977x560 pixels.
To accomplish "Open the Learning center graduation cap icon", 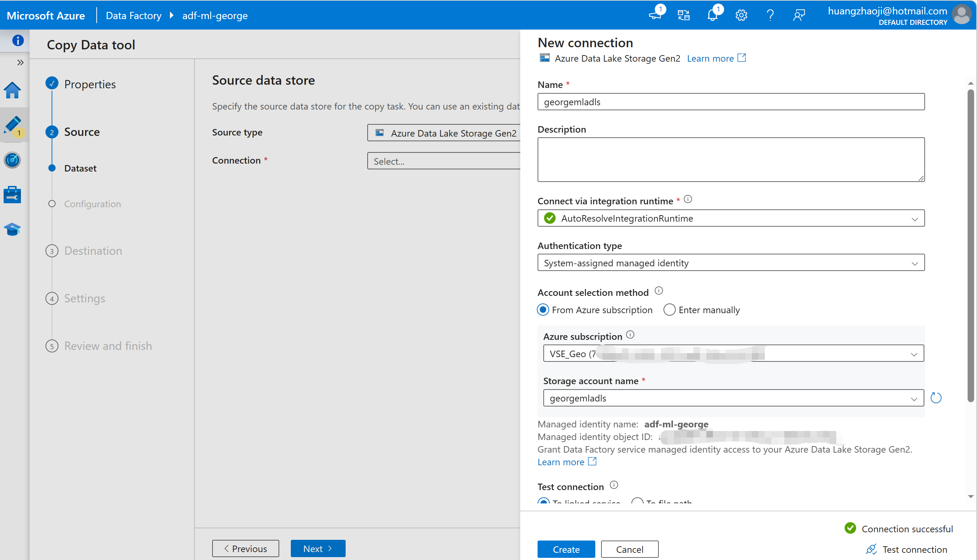I will (x=12, y=229).
